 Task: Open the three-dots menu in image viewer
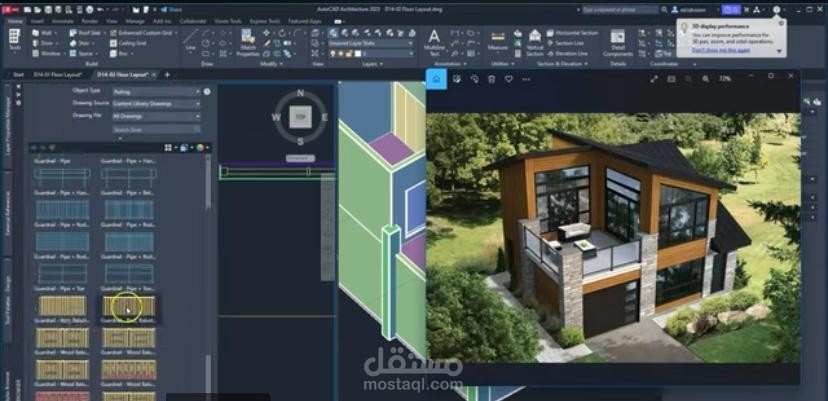[526, 79]
